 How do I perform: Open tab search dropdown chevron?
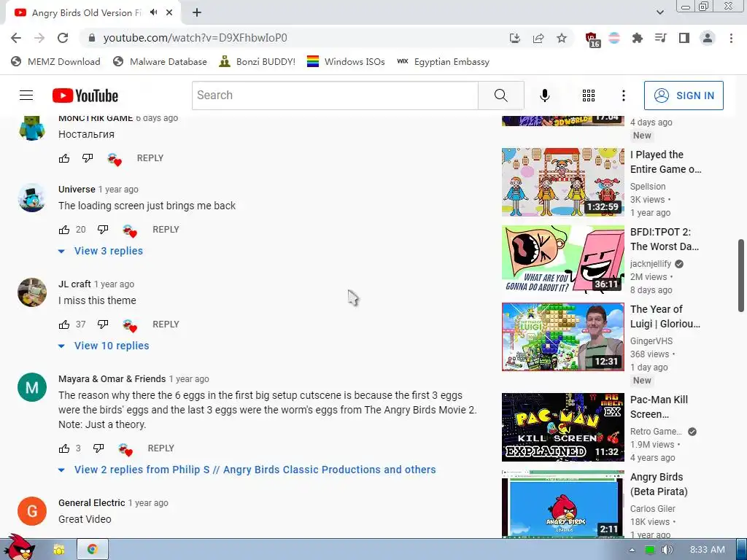[659, 12]
